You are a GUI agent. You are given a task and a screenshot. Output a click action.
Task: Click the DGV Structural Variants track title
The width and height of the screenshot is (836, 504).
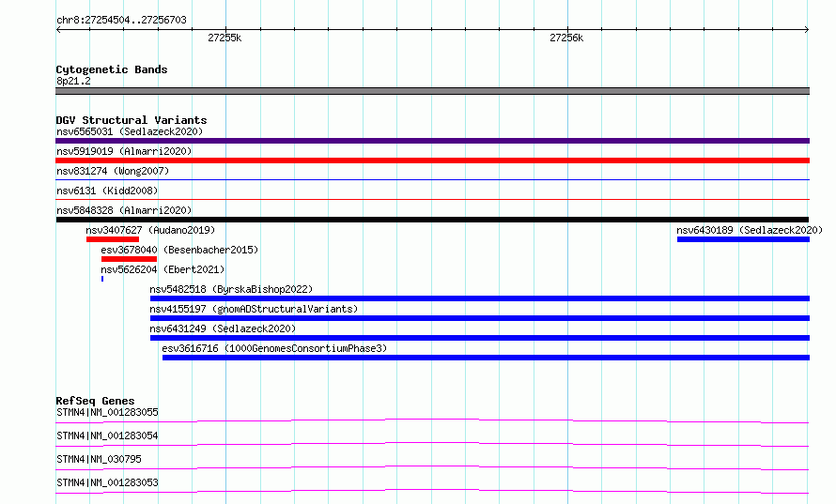click(132, 120)
